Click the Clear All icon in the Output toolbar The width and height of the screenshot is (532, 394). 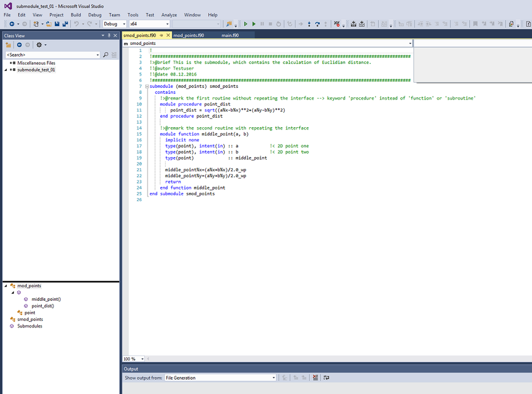point(316,377)
